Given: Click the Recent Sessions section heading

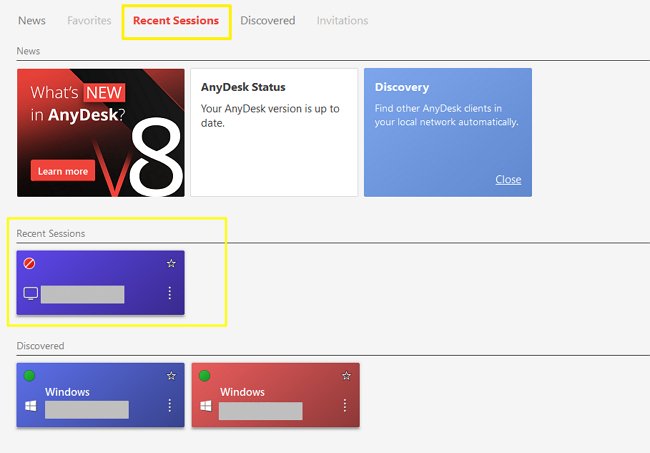Looking at the screenshot, I should (x=51, y=233).
